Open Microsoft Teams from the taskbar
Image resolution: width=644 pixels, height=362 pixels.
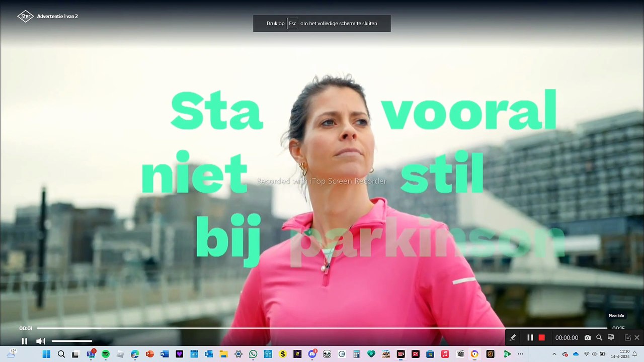click(x=91, y=354)
